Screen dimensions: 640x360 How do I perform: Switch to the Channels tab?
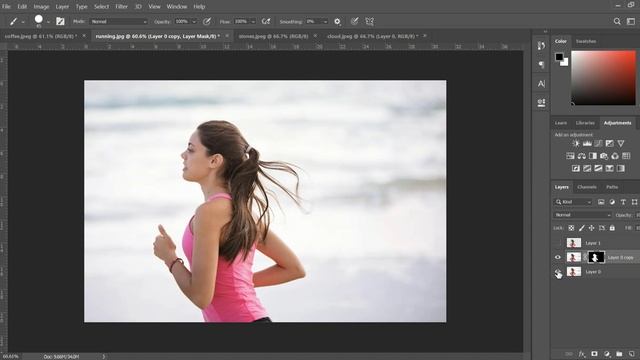click(x=587, y=187)
